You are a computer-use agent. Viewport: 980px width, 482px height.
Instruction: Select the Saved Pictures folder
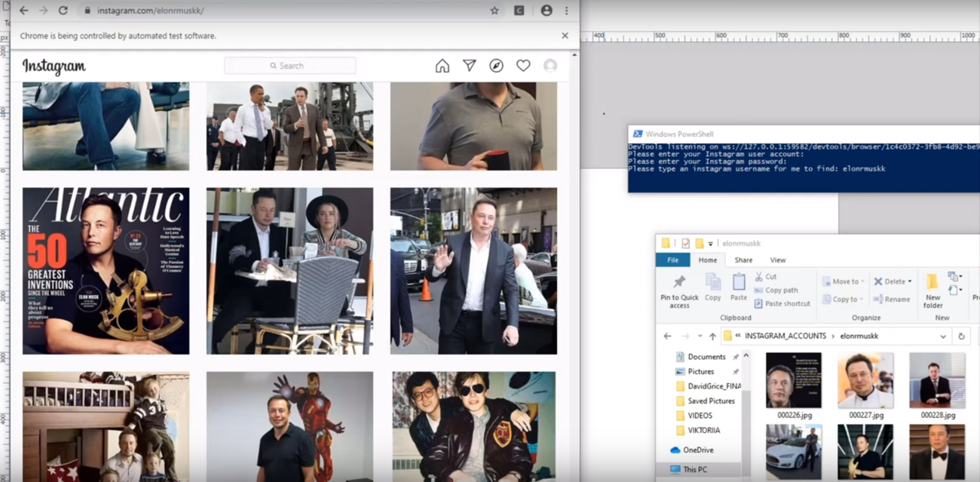coord(705,401)
